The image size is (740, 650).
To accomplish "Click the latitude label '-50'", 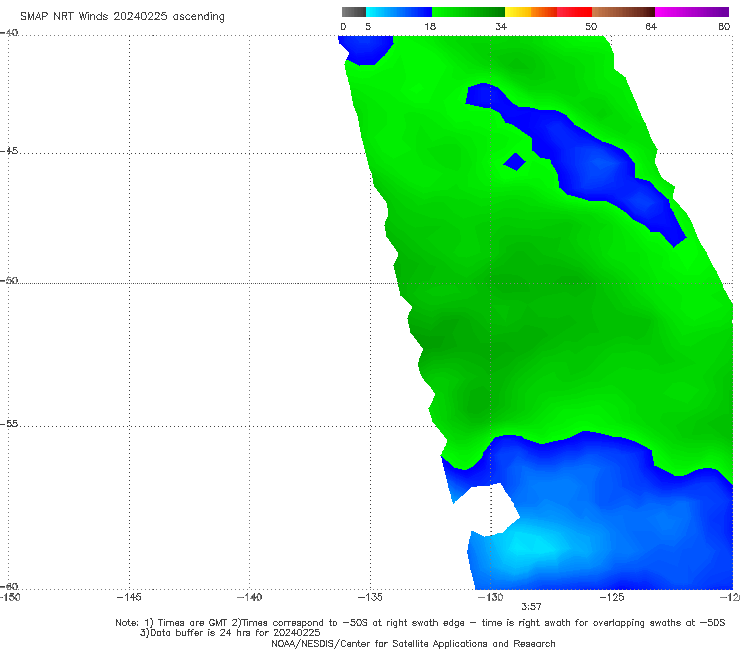I will click(9, 280).
